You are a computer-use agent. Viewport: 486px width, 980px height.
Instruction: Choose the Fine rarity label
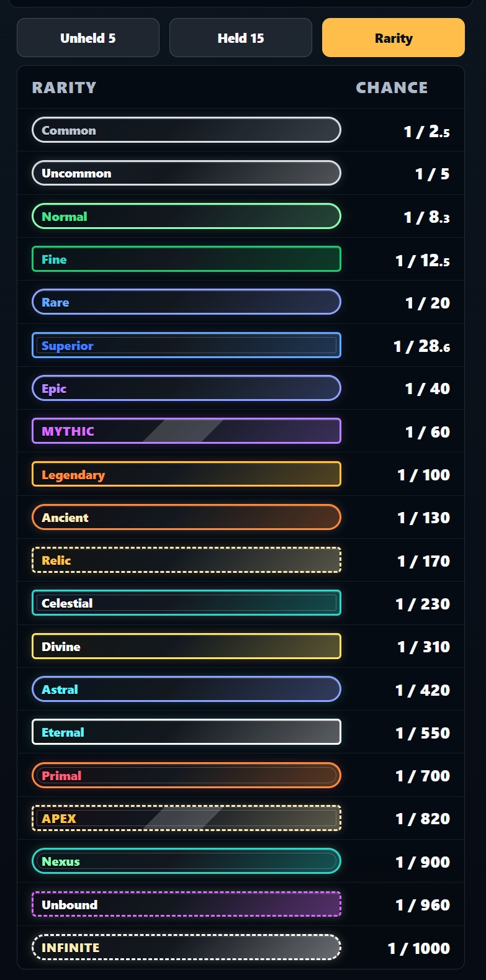tap(186, 259)
